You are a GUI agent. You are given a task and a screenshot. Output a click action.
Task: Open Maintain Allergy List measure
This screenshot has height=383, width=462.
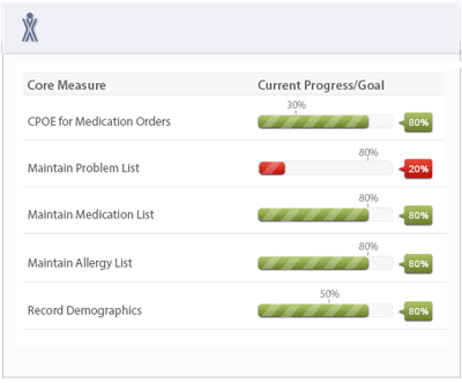click(80, 263)
